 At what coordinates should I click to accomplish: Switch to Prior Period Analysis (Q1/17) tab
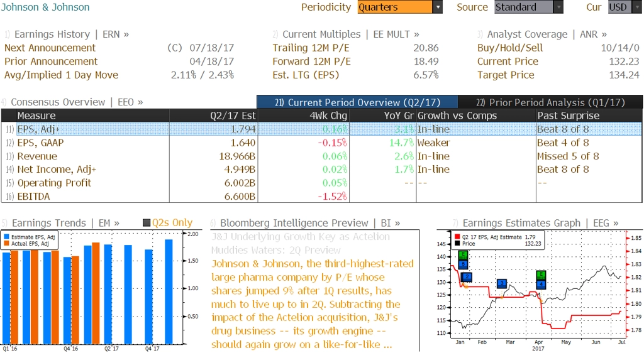[x=550, y=102]
